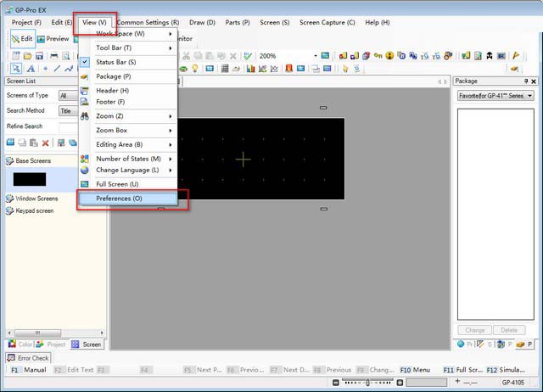Click the New project icon
543x392 pixels.
click(x=16, y=55)
